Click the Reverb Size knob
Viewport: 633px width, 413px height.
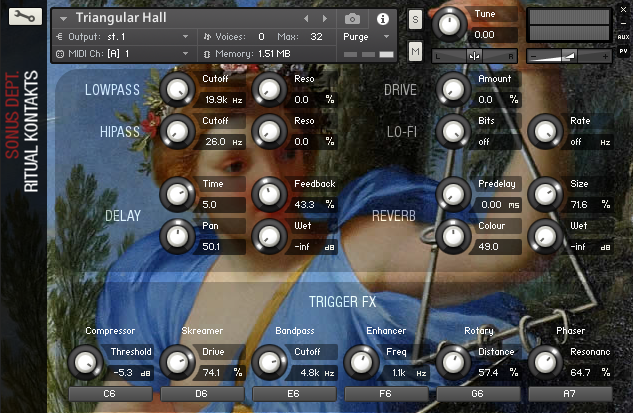tap(545, 195)
